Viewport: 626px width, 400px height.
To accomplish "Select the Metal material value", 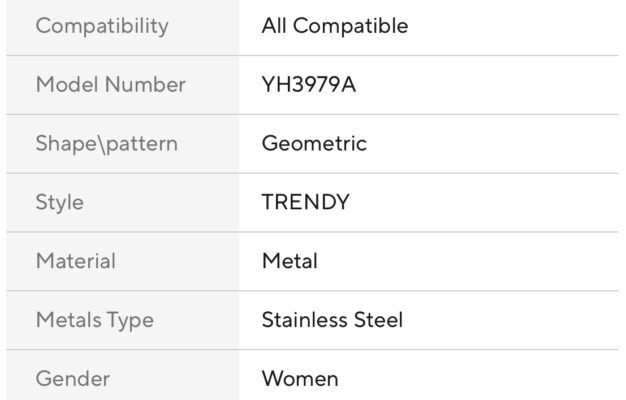I will pyautogui.click(x=290, y=261).
